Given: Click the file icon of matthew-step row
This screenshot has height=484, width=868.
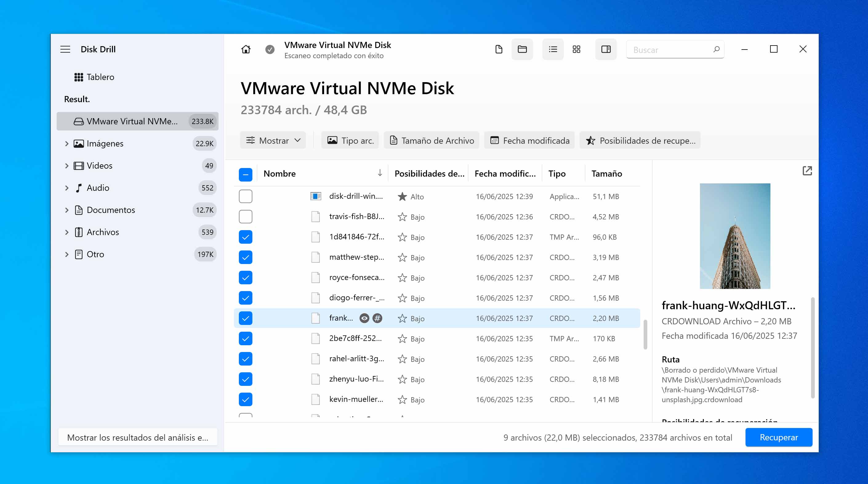Looking at the screenshot, I should (x=315, y=257).
